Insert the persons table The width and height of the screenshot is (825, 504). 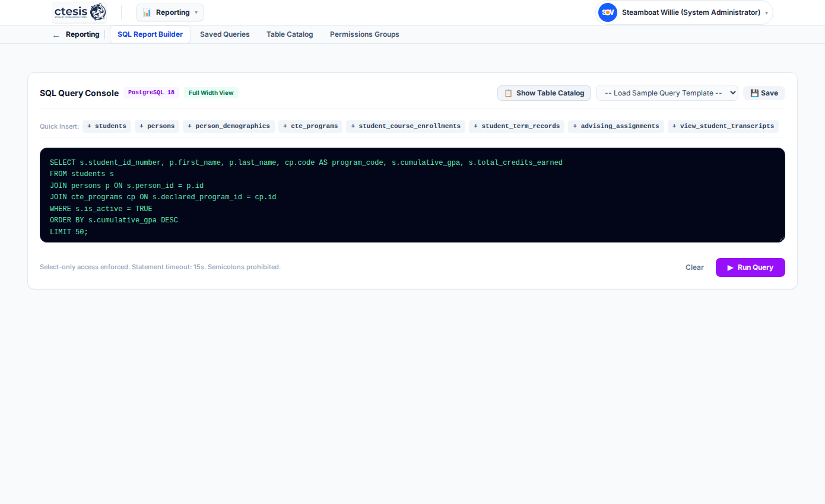tap(157, 126)
